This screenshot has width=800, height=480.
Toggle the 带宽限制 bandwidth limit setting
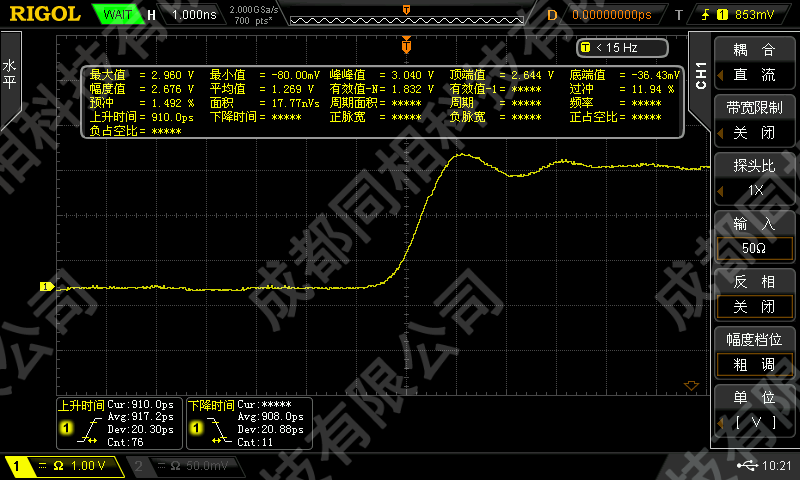tap(754, 120)
